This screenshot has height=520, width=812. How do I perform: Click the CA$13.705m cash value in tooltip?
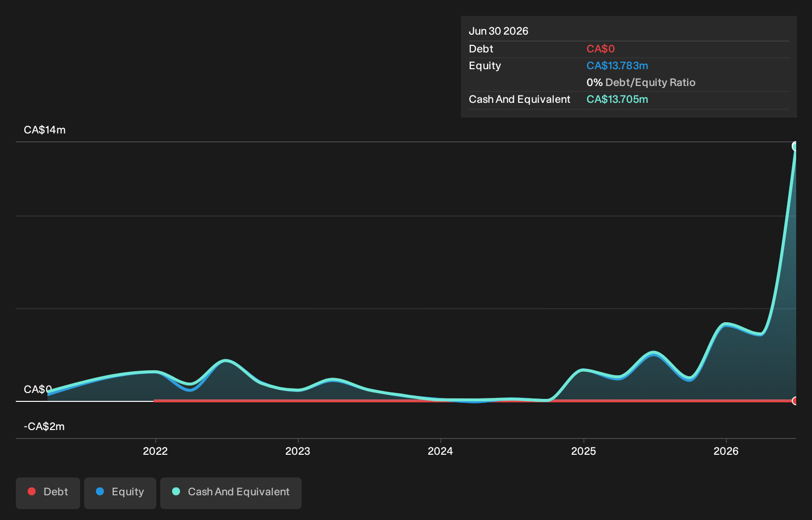pos(617,99)
